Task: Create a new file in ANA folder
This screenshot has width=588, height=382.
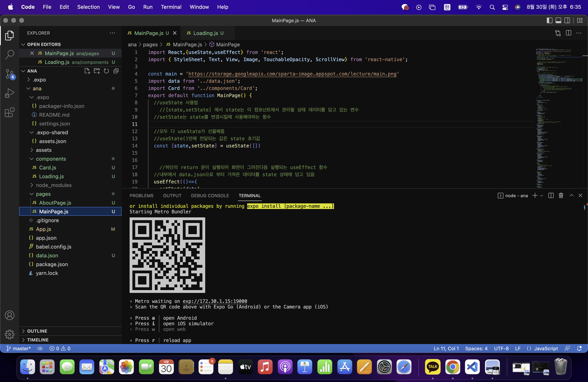Action: 87,71
